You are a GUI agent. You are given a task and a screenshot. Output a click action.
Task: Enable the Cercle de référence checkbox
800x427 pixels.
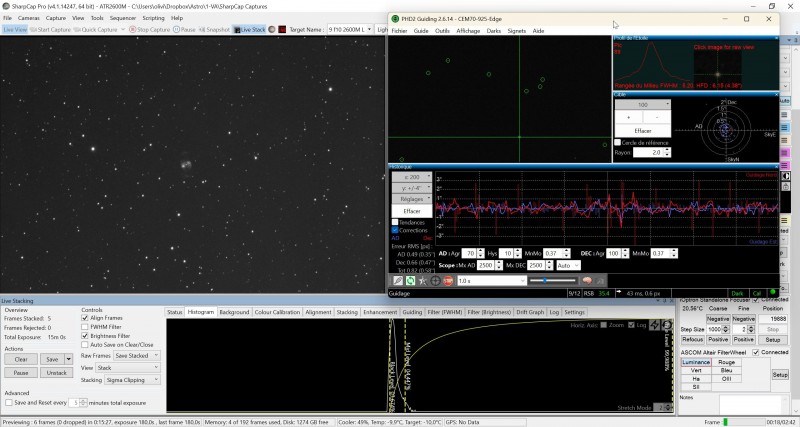point(618,143)
